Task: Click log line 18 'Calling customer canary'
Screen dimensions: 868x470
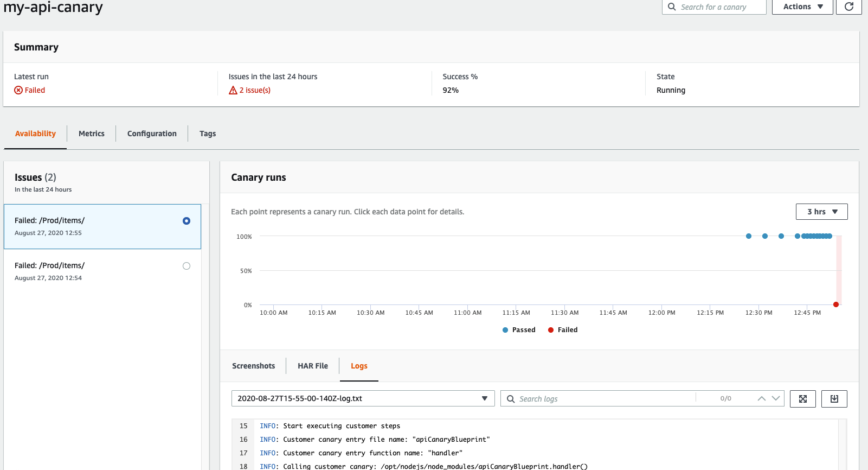Action: coord(423,466)
